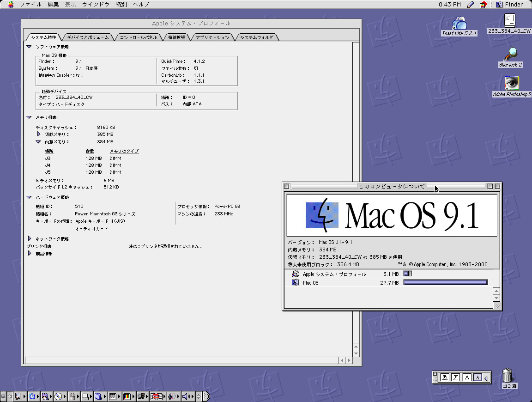Open the ウインドウ menu

[x=95, y=5]
